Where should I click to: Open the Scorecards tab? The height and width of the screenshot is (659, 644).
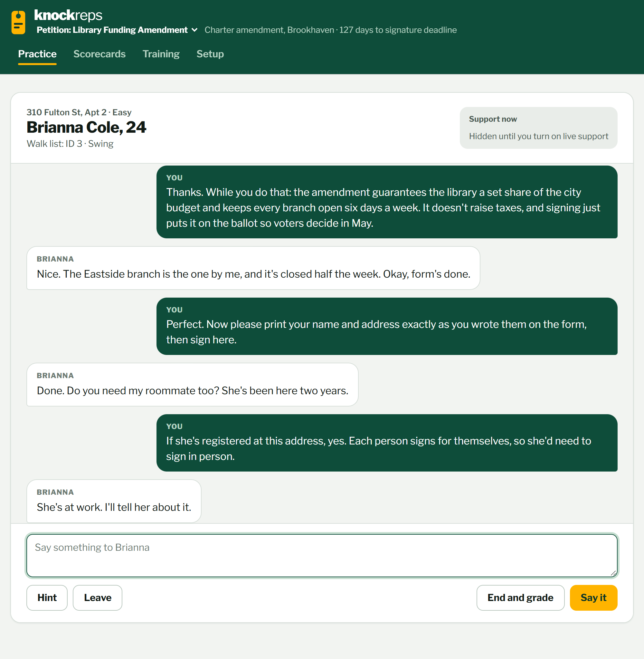point(99,54)
